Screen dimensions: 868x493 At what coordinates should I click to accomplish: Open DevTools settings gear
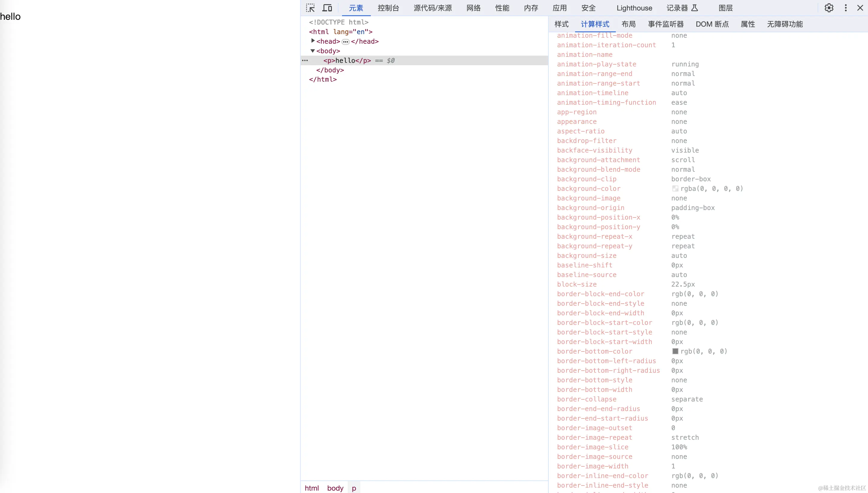[829, 8]
